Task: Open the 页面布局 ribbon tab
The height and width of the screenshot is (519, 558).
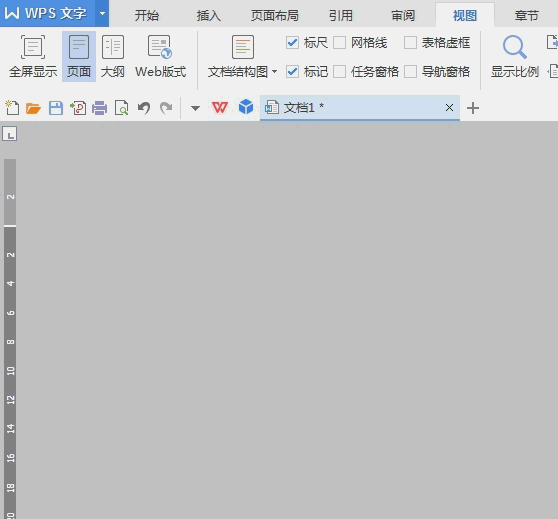Action: click(275, 15)
